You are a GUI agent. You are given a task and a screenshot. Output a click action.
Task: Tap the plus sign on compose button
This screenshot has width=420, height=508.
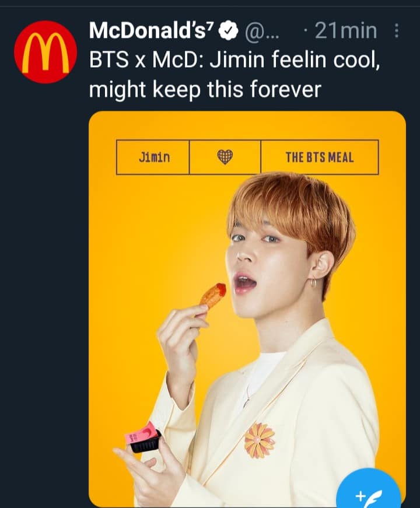[359, 495]
